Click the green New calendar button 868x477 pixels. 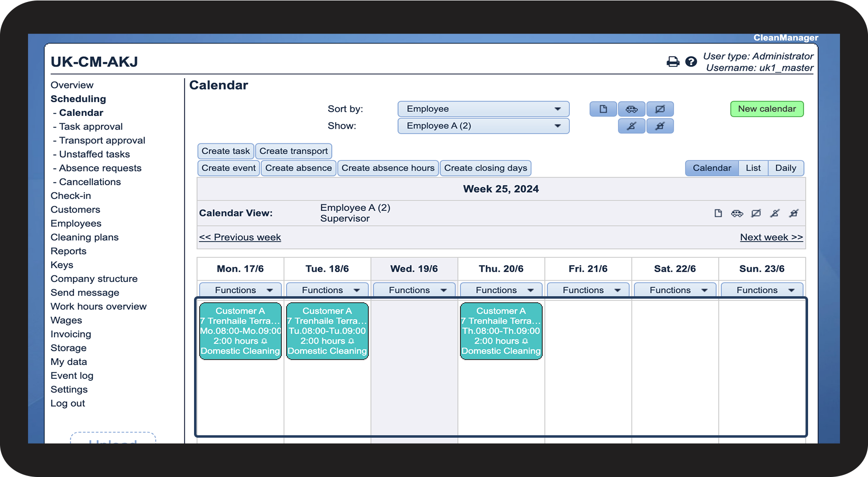pyautogui.click(x=767, y=109)
